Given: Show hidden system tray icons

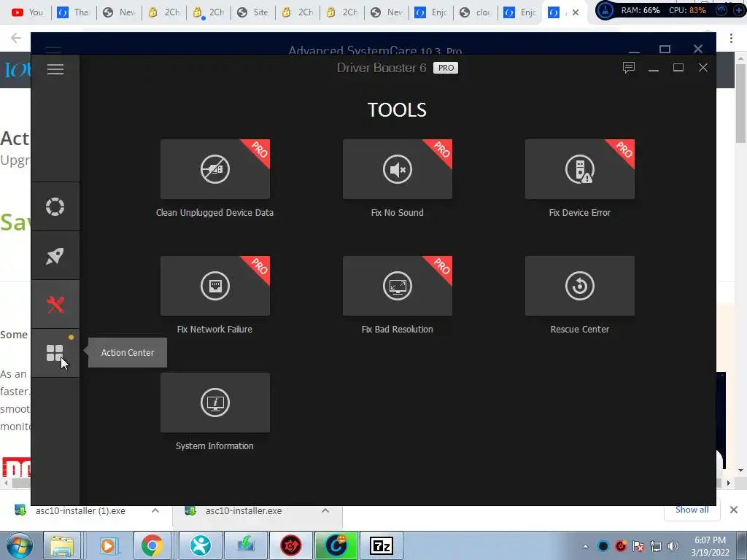Looking at the screenshot, I should pyautogui.click(x=585, y=546).
